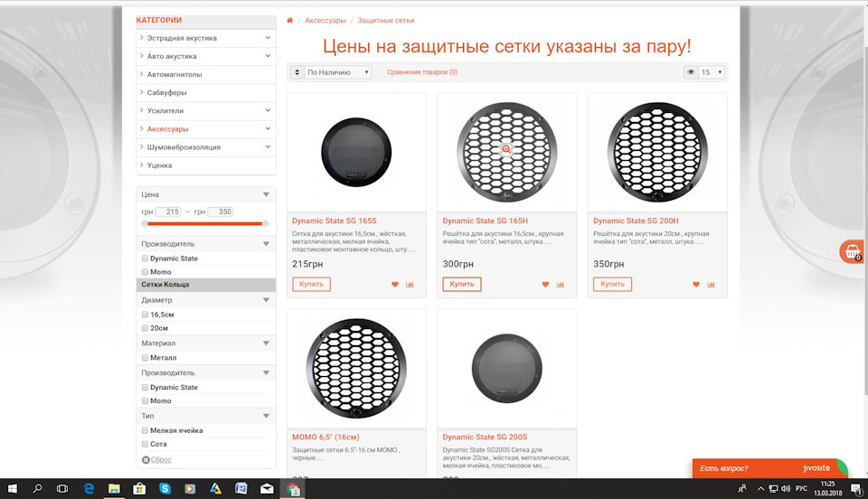
Task: Open Аксессуары category in sidebar
Action: (x=168, y=129)
